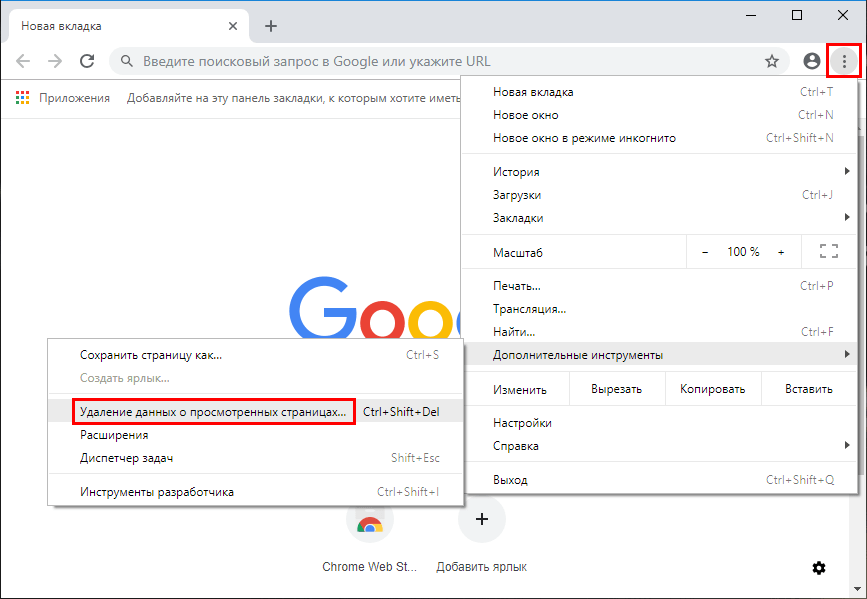Click the address bar search field
867x599 pixels.
pyautogui.click(x=447, y=61)
